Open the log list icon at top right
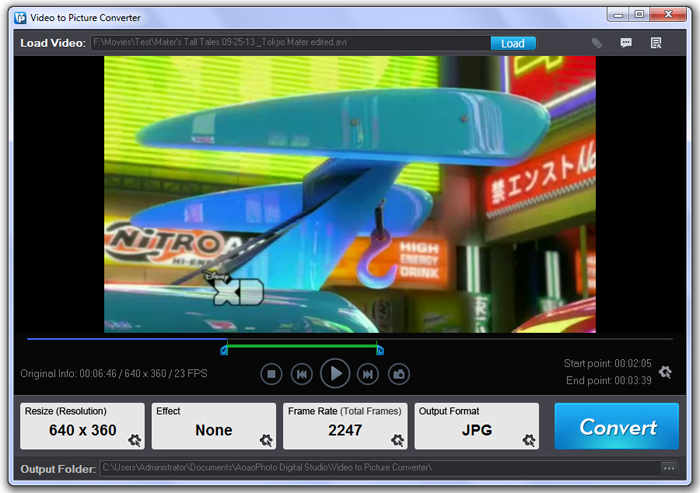 click(x=656, y=43)
